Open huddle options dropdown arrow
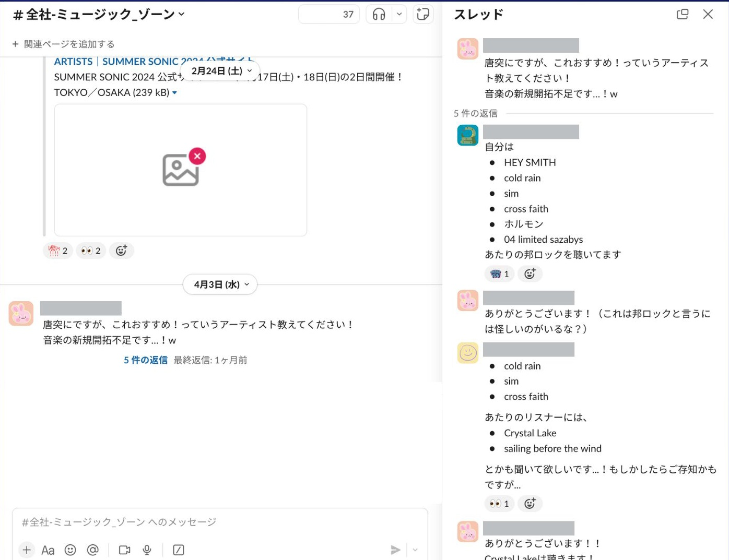729x560 pixels. (399, 15)
